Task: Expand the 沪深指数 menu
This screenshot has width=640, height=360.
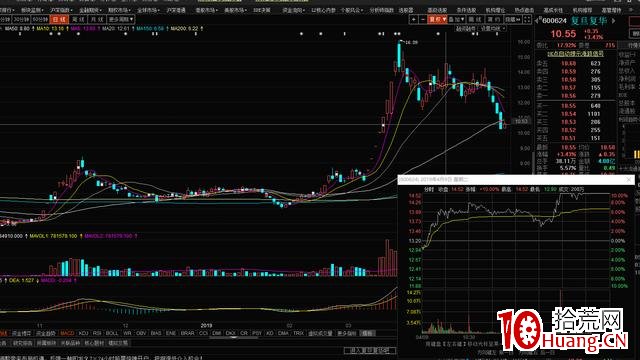Action: [x=61, y=10]
